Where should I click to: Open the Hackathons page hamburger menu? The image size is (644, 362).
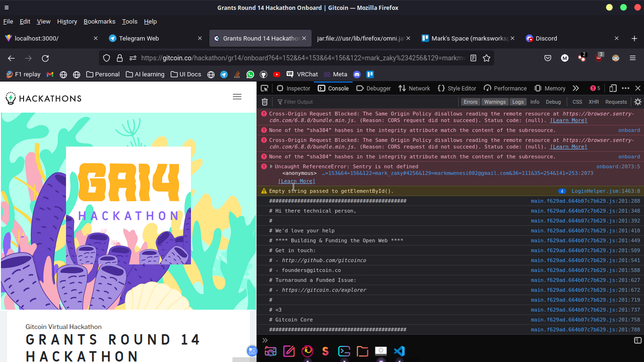pos(237,97)
